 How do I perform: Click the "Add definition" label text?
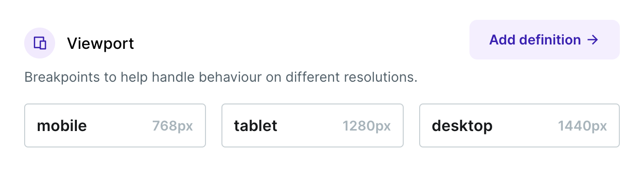(535, 40)
